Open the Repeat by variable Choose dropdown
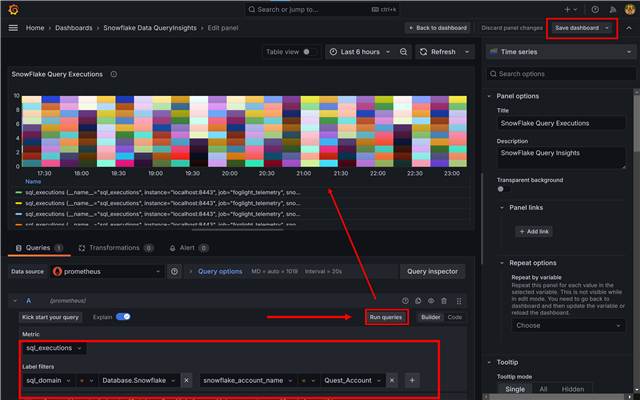 (x=568, y=325)
